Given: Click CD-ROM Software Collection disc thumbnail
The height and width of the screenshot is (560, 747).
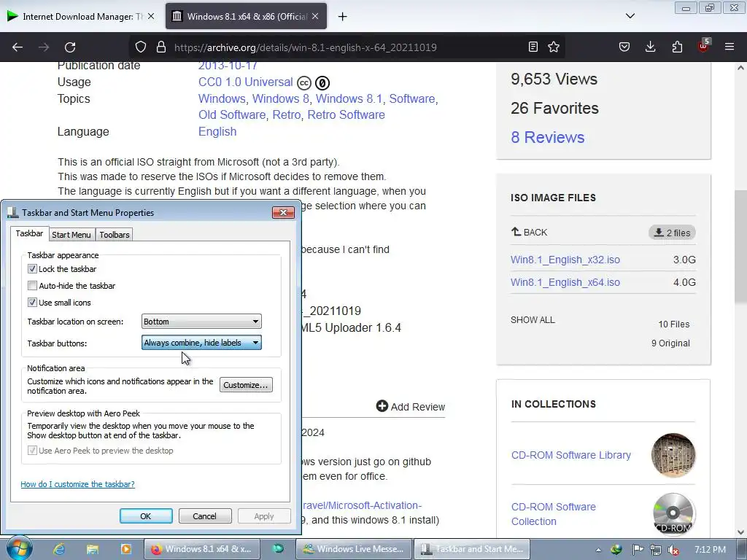Looking at the screenshot, I should [673, 514].
